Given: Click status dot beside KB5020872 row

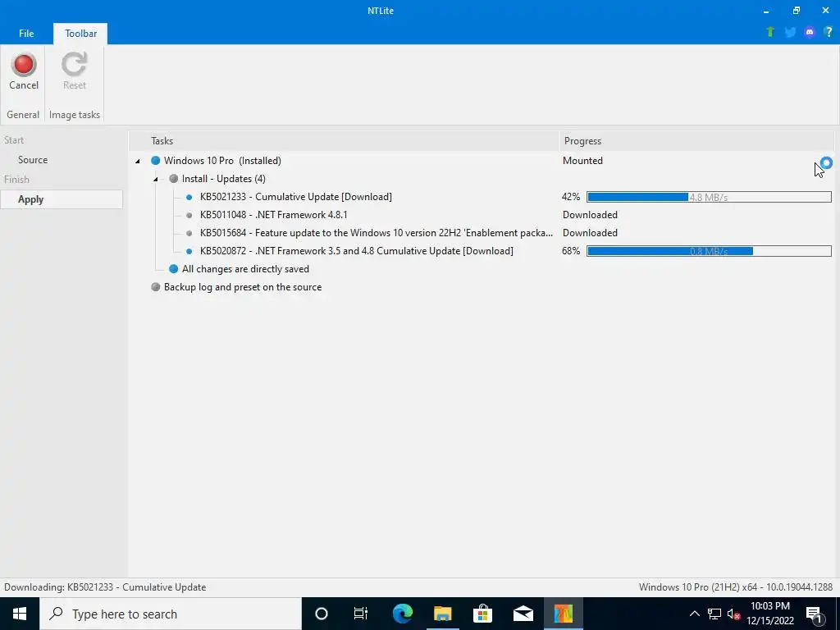Looking at the screenshot, I should pyautogui.click(x=189, y=251).
